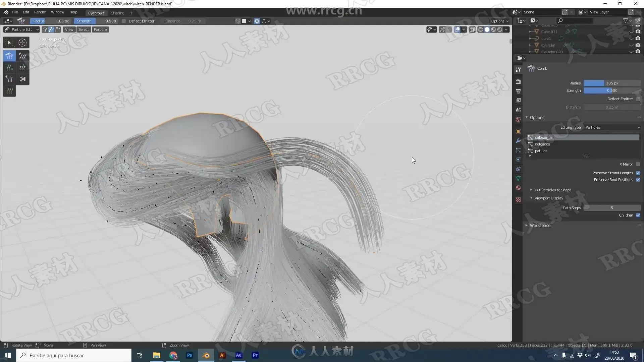Select the Cut hair scissors tool
This screenshot has height=362, width=644.
pyautogui.click(x=22, y=79)
